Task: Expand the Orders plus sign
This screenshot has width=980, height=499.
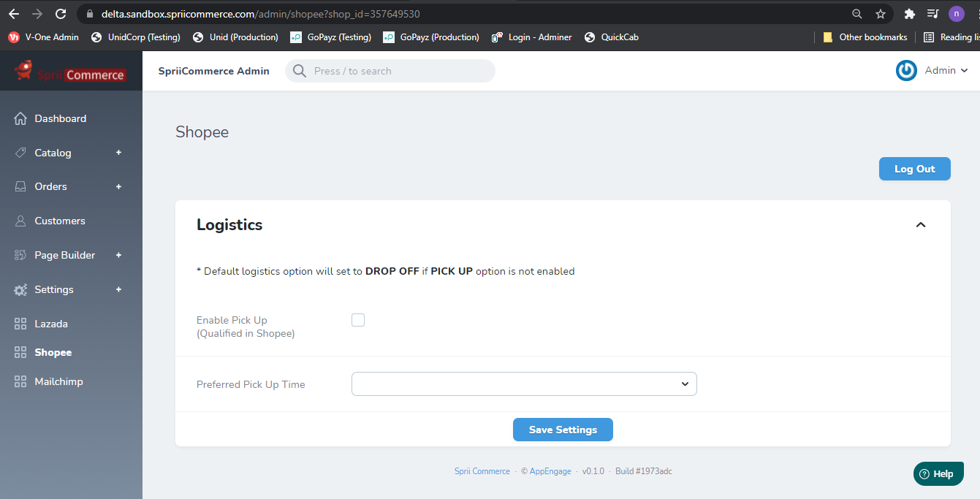Action: click(118, 186)
